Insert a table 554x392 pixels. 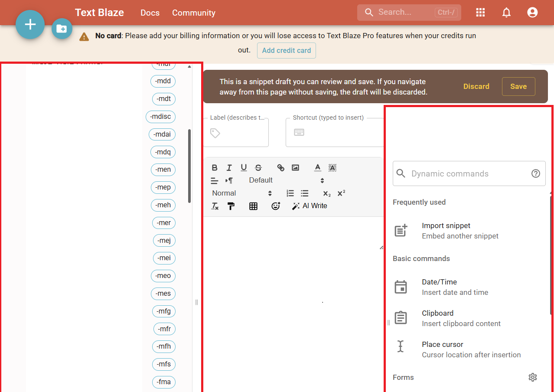(x=253, y=206)
